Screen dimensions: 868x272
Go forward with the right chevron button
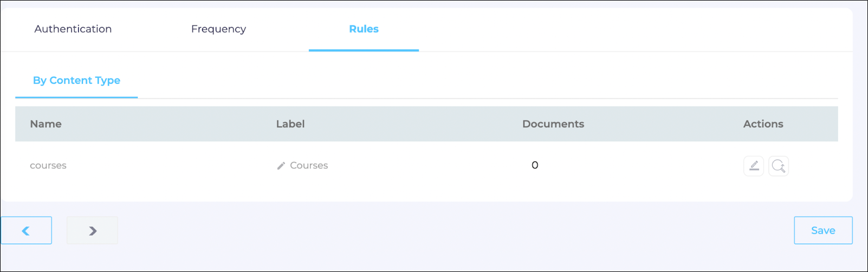coord(92,230)
